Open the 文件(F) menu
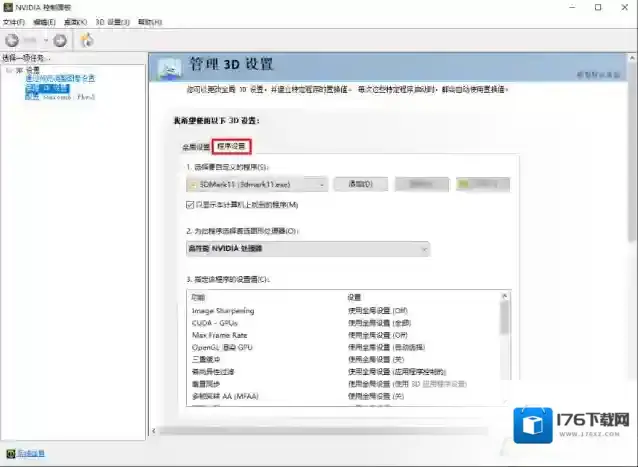 click(14, 22)
